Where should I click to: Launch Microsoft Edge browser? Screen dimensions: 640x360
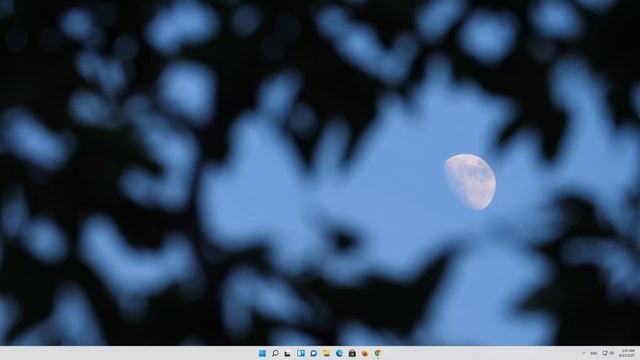click(x=339, y=353)
